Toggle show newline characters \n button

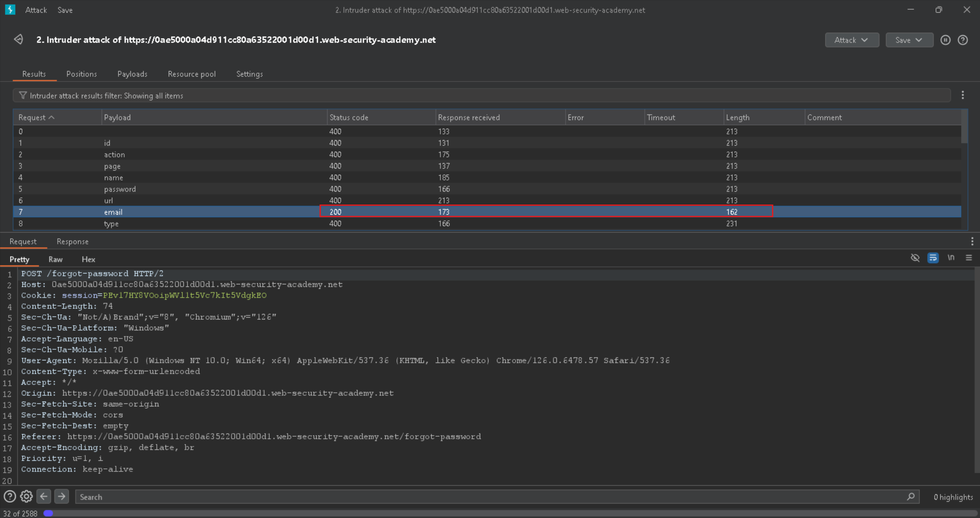[x=950, y=258]
